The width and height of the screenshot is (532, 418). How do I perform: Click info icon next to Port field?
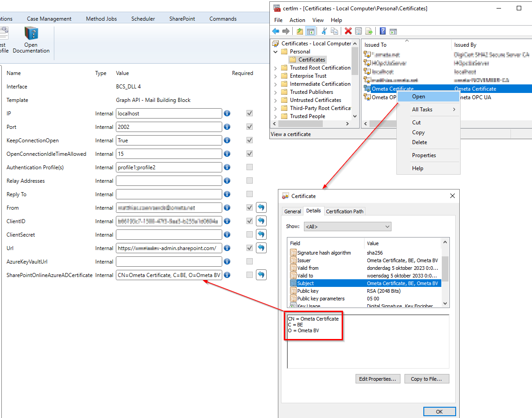coord(227,127)
